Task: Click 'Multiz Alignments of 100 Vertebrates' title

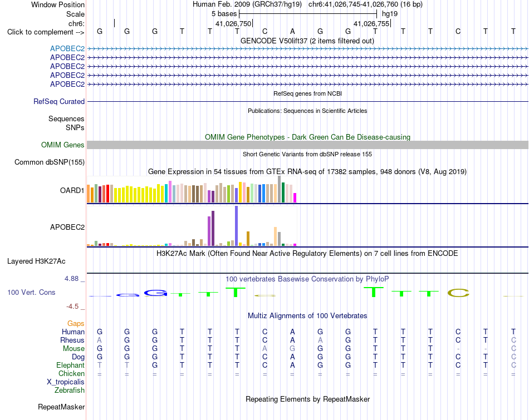Action: [307, 316]
